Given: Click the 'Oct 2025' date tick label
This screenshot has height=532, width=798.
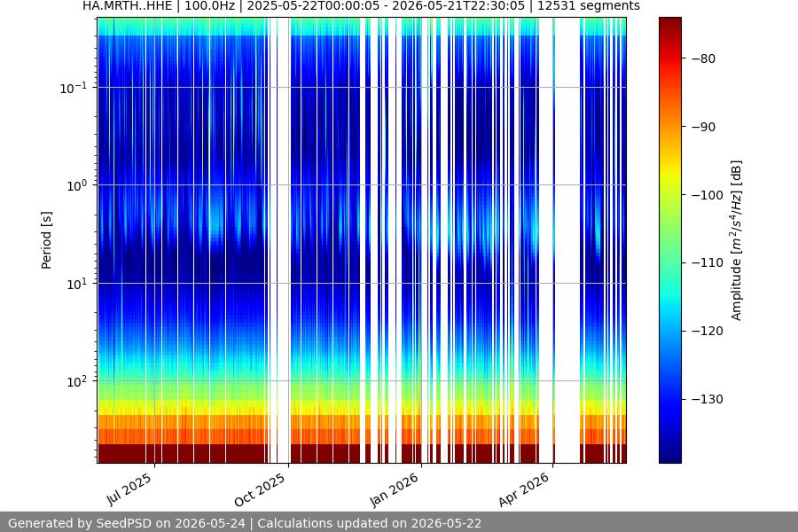Looking at the screenshot, I should coord(260,489).
